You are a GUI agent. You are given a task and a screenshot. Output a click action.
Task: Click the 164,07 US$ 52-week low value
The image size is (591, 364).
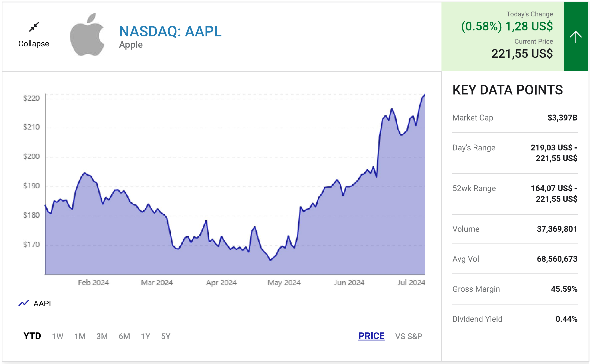(551, 188)
